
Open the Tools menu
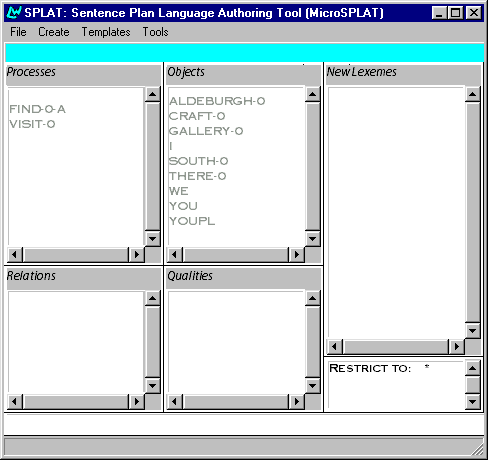pos(155,32)
